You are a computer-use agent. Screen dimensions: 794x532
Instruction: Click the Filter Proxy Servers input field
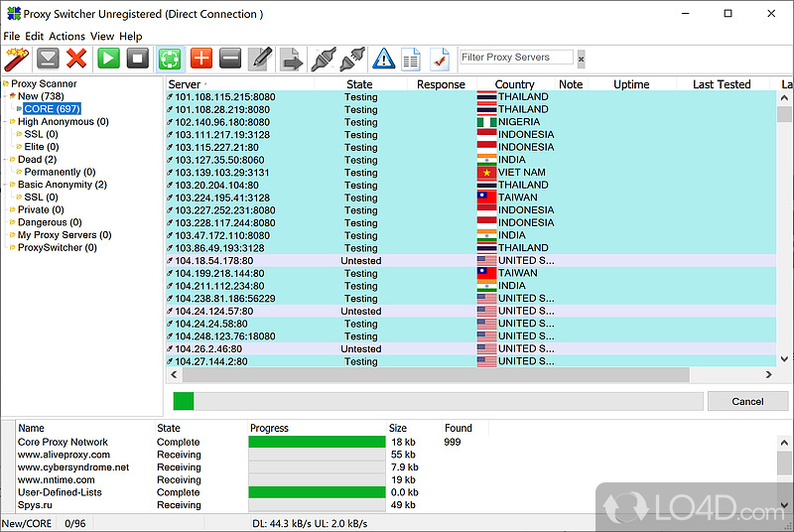(515, 58)
